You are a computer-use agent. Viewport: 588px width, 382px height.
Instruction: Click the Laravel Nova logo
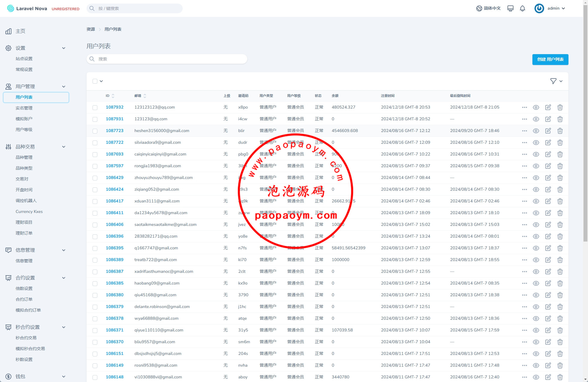(x=27, y=8)
